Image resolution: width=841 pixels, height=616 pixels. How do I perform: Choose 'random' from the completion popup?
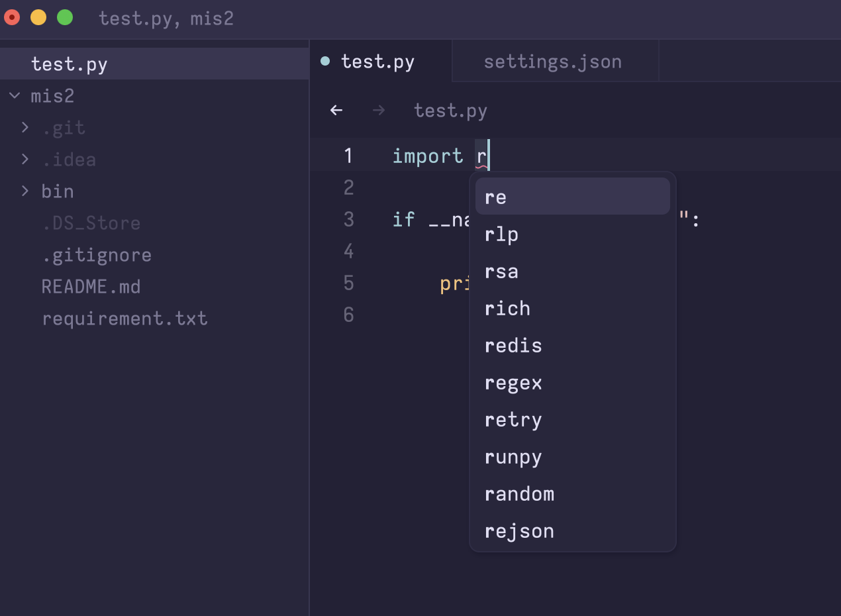click(519, 493)
